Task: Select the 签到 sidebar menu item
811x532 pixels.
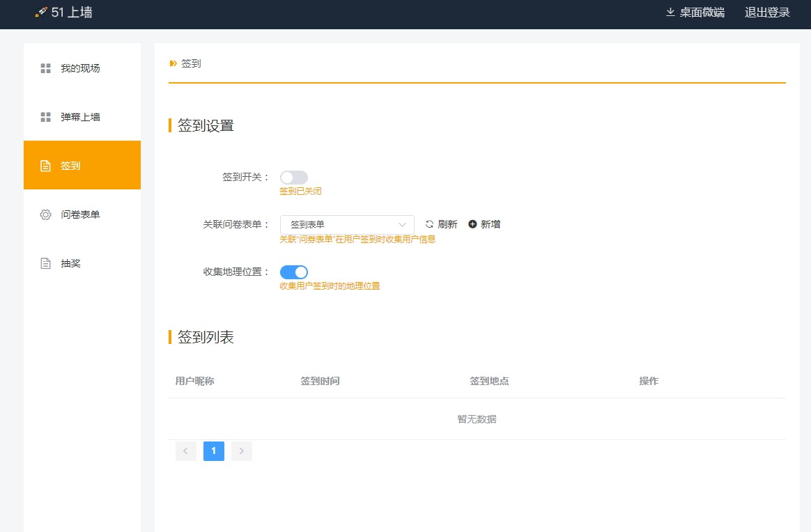Action: [x=82, y=165]
